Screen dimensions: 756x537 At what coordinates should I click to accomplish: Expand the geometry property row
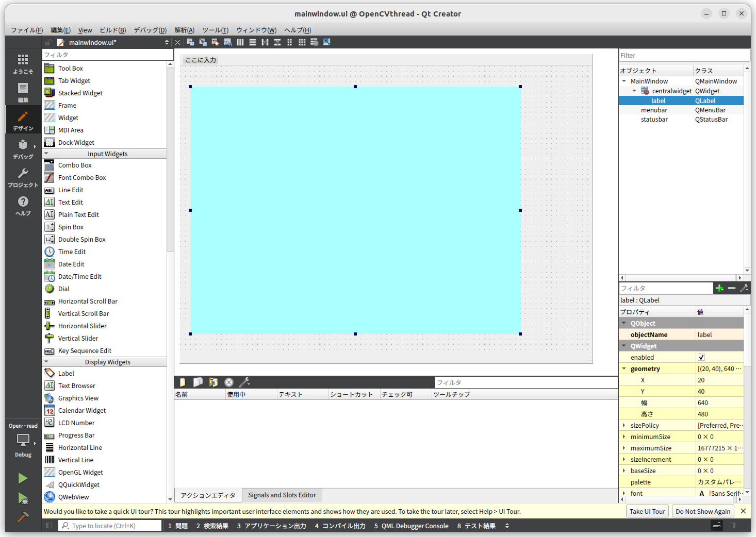(x=624, y=368)
